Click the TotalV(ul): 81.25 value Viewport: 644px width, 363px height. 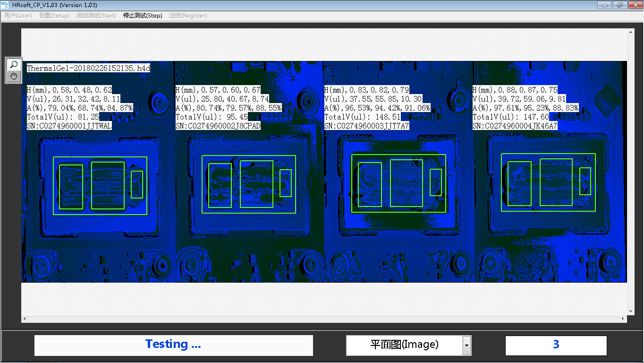[63, 117]
